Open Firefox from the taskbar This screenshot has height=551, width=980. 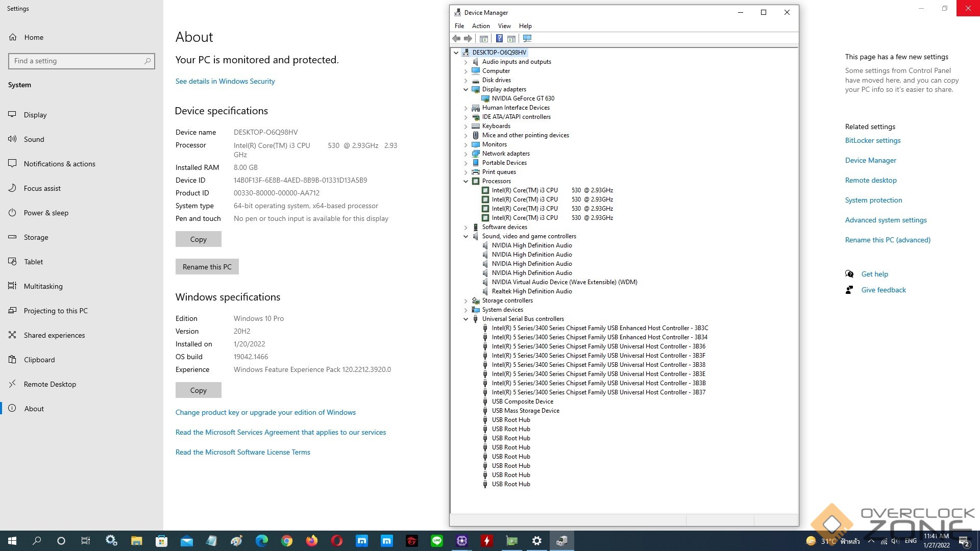tap(312, 541)
